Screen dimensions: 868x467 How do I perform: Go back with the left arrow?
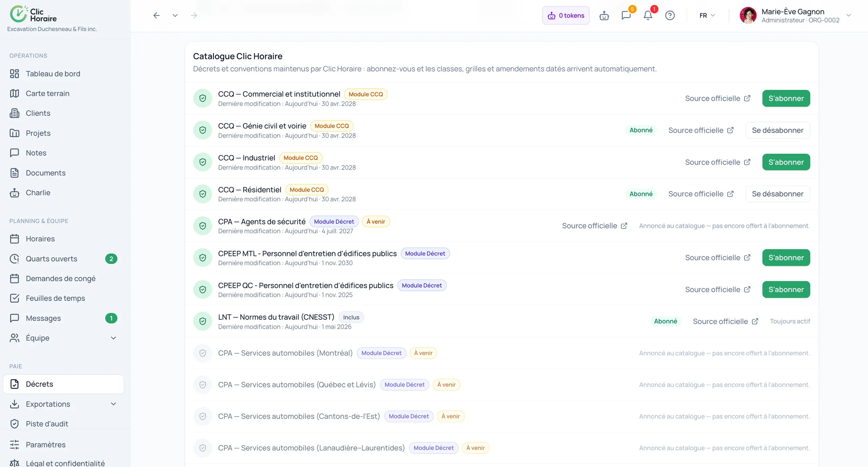point(156,15)
